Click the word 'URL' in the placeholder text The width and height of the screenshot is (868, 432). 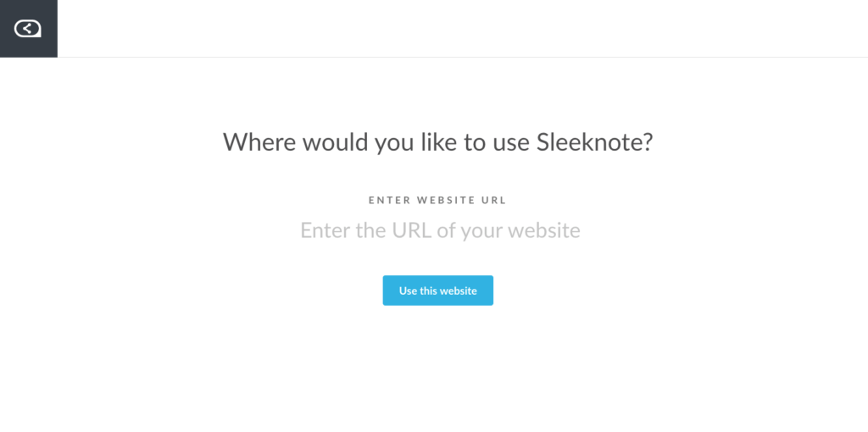[x=411, y=230]
